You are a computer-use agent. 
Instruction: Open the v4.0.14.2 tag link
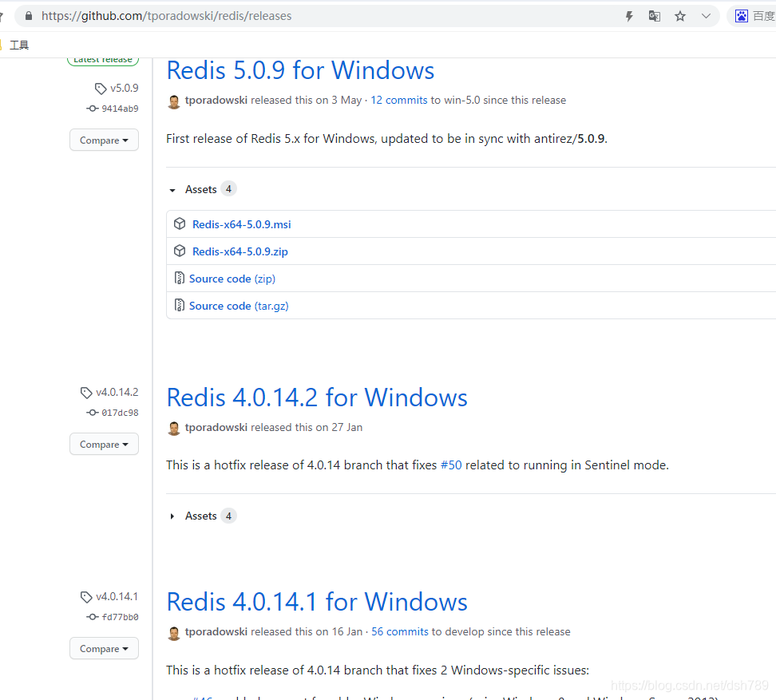coord(117,392)
